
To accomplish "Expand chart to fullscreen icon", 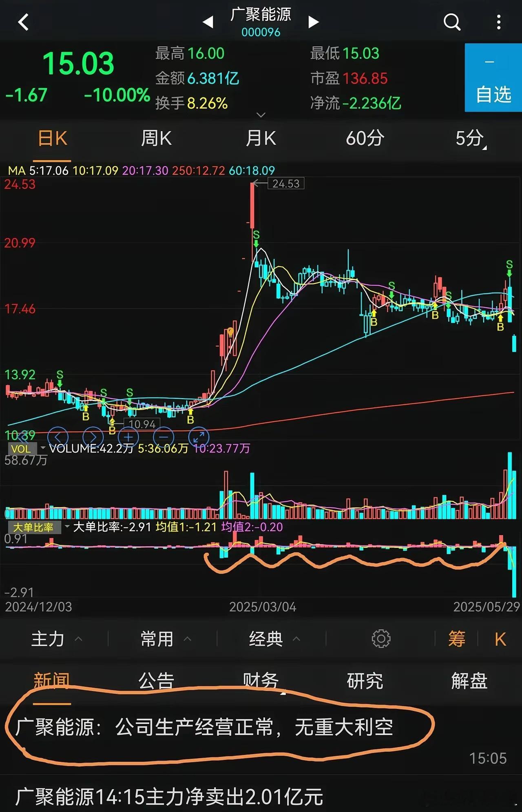I will tap(199, 437).
